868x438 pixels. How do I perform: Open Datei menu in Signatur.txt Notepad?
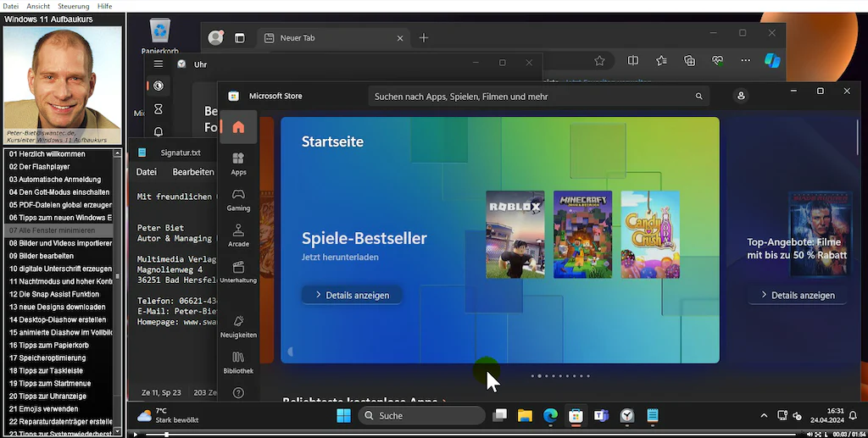pos(147,172)
